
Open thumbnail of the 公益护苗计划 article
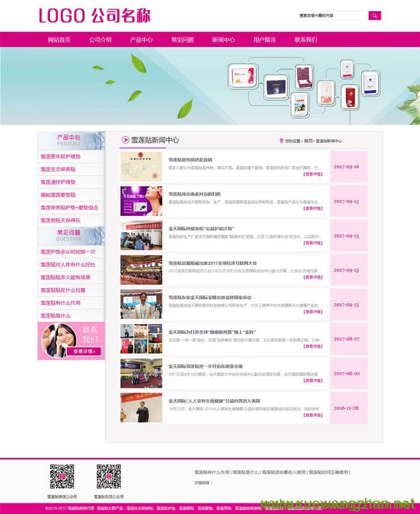pos(141,235)
